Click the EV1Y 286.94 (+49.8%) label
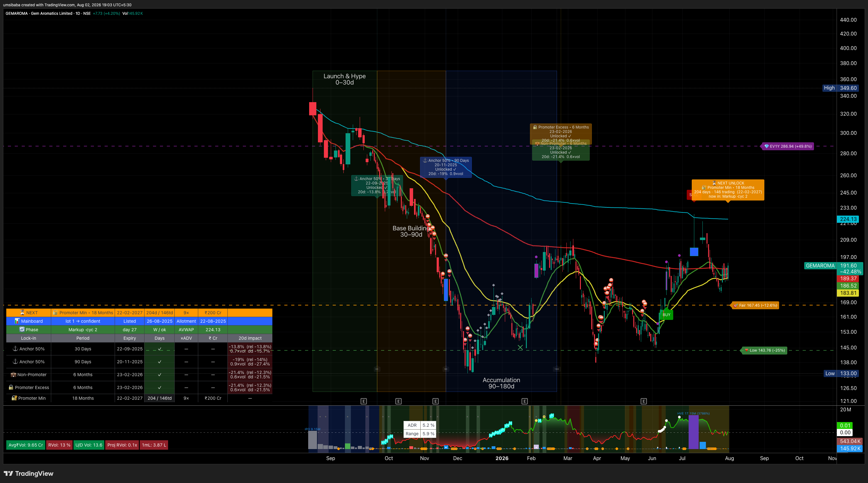This screenshot has width=868, height=483. [x=788, y=146]
